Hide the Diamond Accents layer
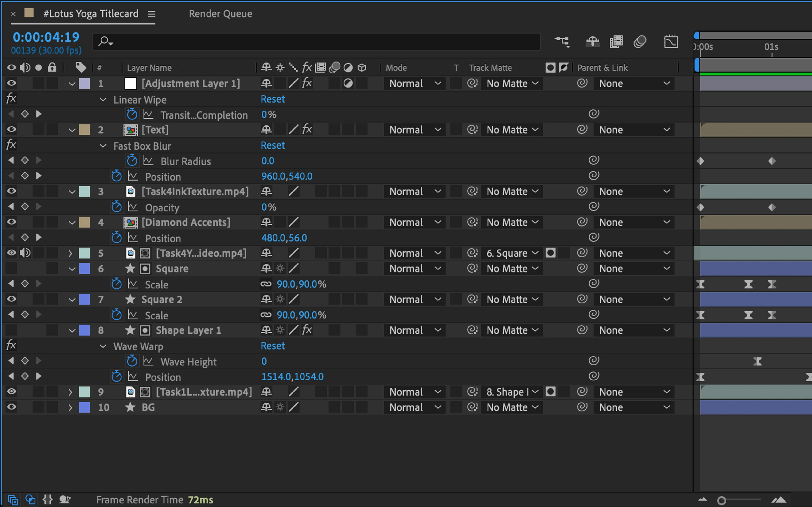The image size is (812, 507). [x=12, y=222]
